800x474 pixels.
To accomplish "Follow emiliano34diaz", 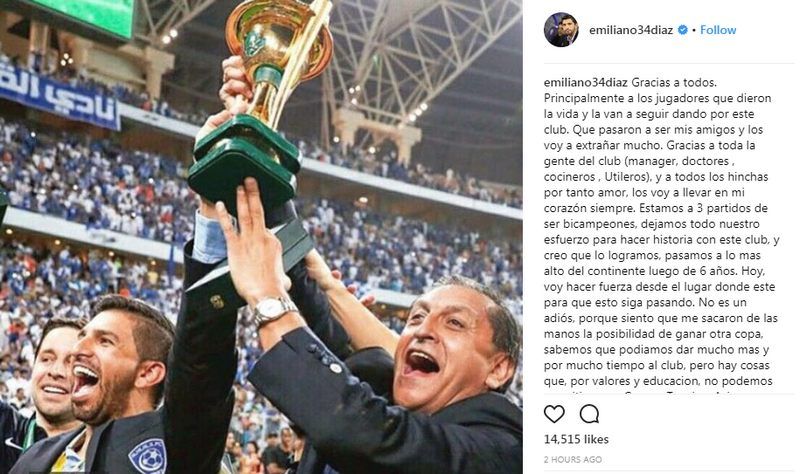I will coord(718,30).
